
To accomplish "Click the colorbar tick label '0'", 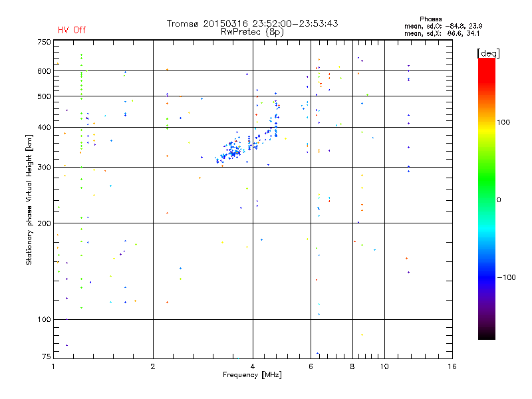I will pos(499,200).
